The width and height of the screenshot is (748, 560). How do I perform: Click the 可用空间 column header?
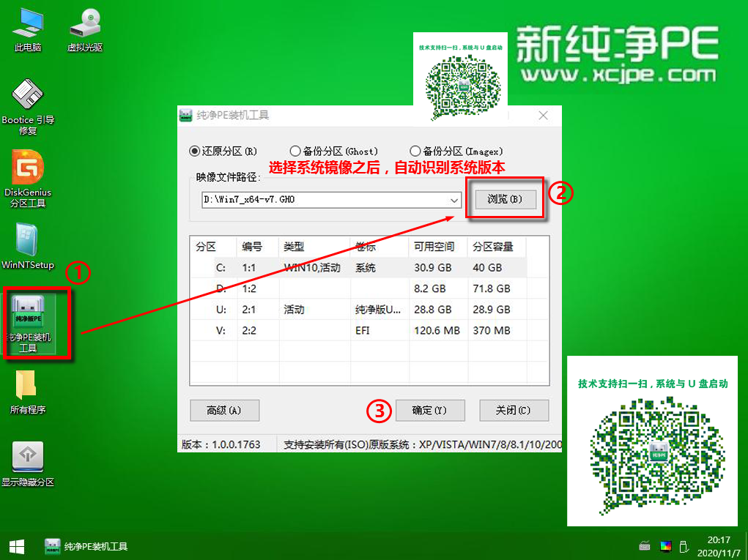(435, 247)
